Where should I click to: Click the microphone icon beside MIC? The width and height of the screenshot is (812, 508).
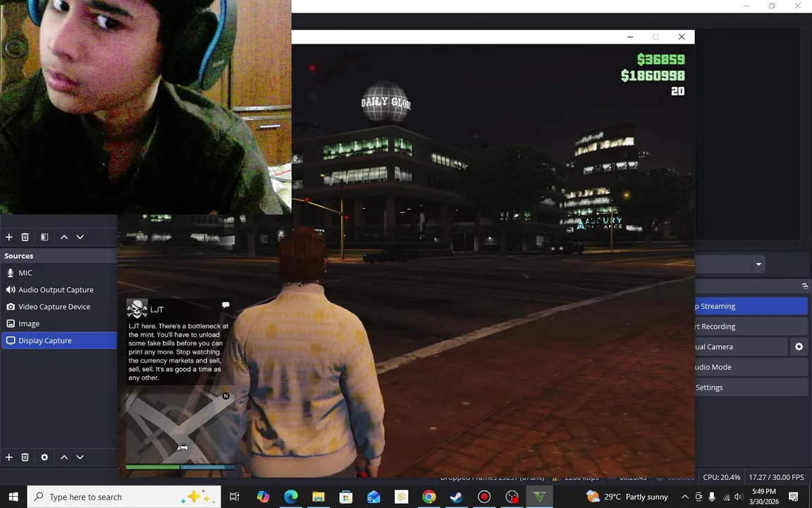pos(11,272)
